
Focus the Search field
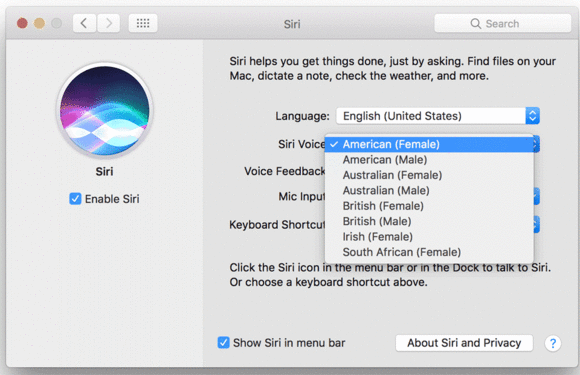point(502,24)
